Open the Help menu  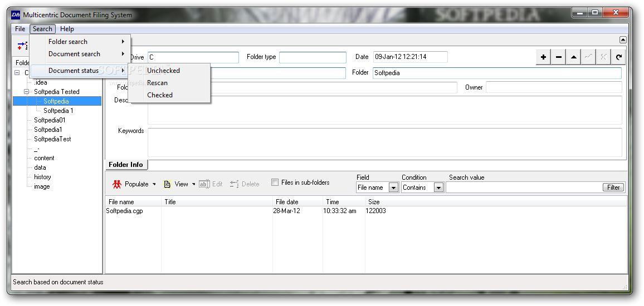(67, 29)
